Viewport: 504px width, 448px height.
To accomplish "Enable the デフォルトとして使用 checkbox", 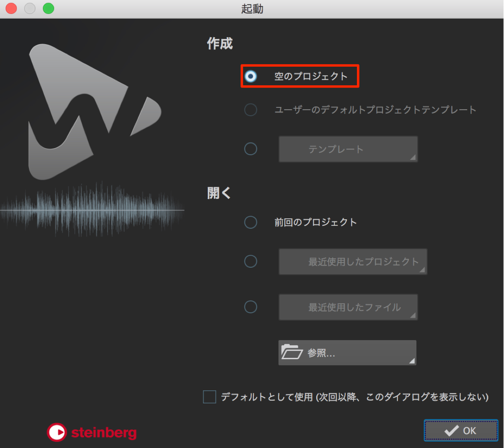I will [209, 397].
